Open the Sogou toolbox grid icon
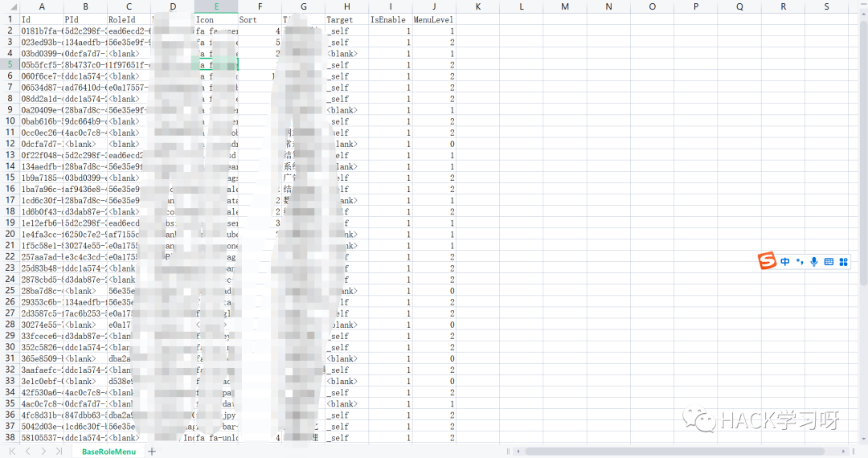Image resolution: width=868 pixels, height=458 pixels. coord(844,262)
